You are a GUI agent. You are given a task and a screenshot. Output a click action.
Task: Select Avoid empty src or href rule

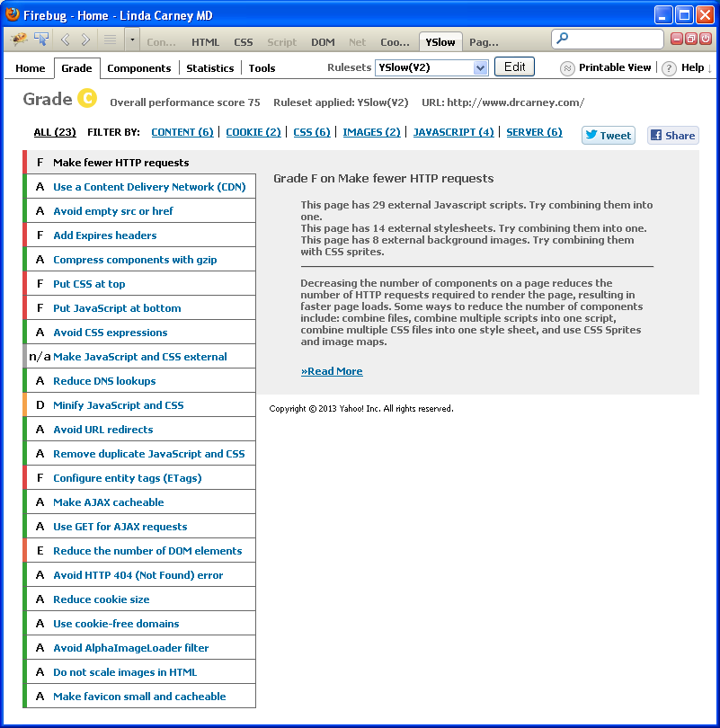point(139,211)
